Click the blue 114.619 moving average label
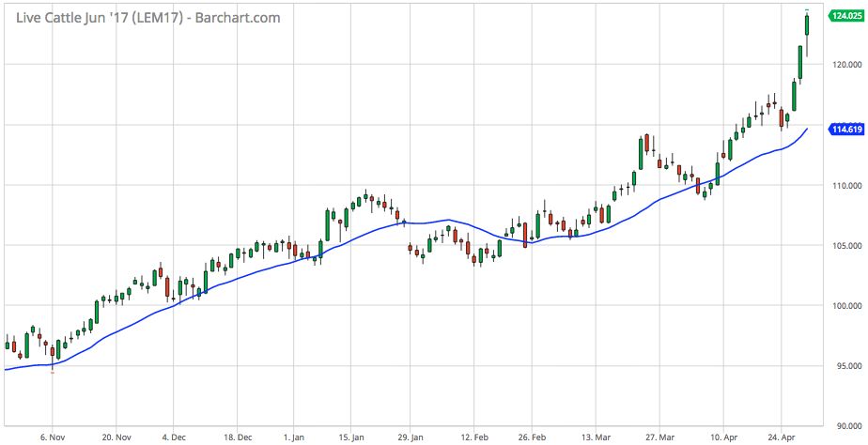Image resolution: width=868 pixels, height=445 pixels. 847,130
